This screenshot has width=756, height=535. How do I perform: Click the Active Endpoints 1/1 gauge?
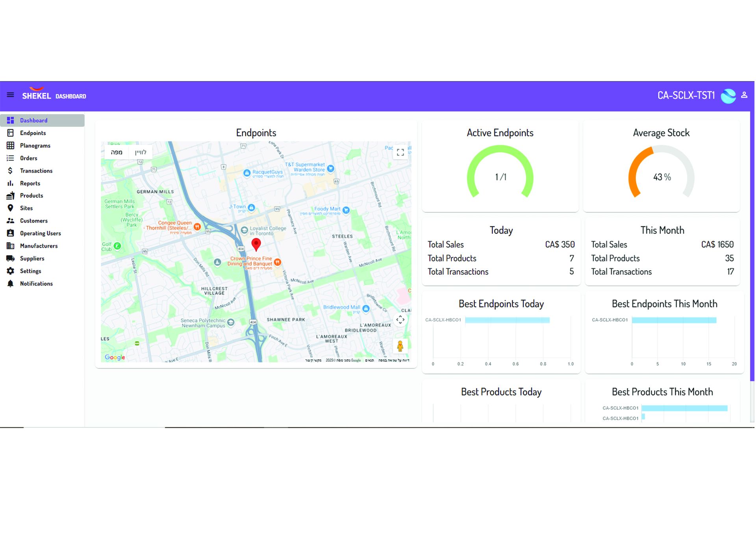pos(500,172)
